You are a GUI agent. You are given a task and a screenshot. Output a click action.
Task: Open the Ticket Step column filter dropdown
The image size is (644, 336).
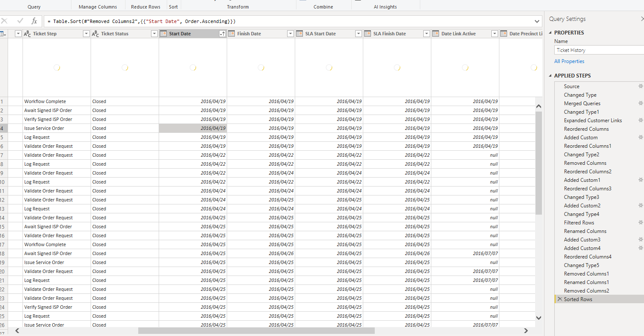pyautogui.click(x=86, y=34)
